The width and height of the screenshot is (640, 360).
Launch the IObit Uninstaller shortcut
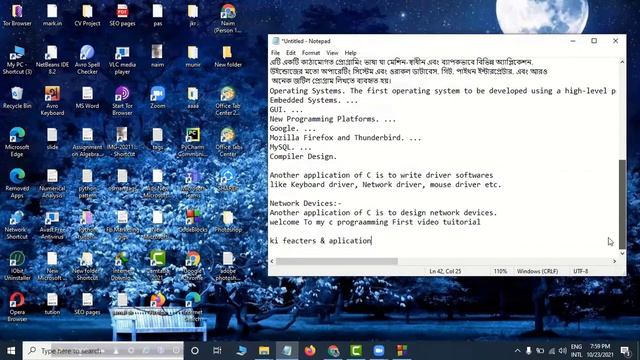coord(17,266)
